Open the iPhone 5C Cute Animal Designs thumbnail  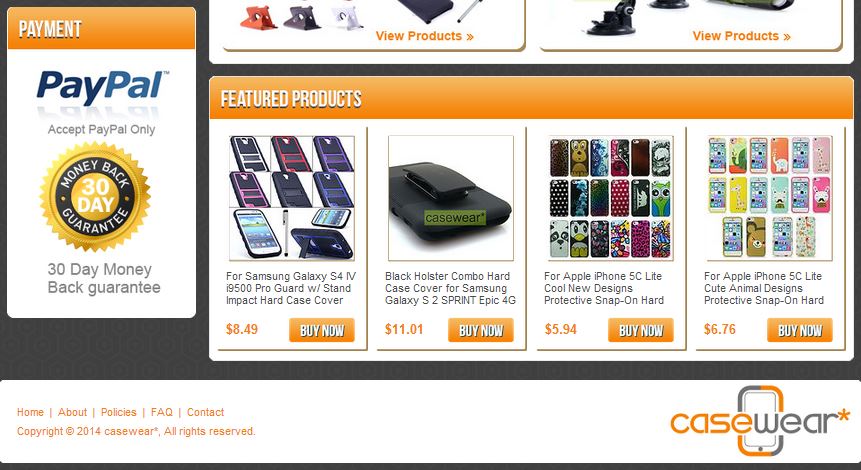tap(770, 198)
